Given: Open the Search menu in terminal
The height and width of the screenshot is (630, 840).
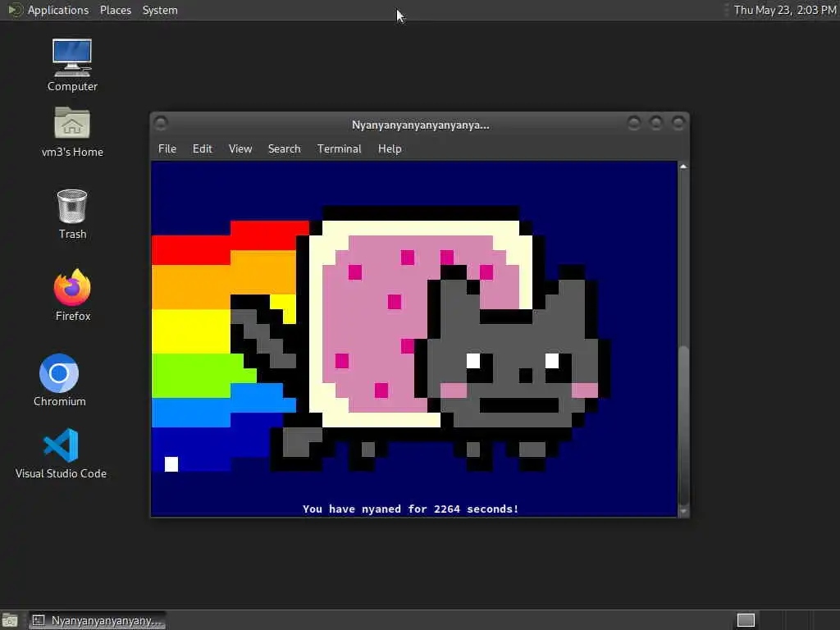Looking at the screenshot, I should click(x=284, y=149).
